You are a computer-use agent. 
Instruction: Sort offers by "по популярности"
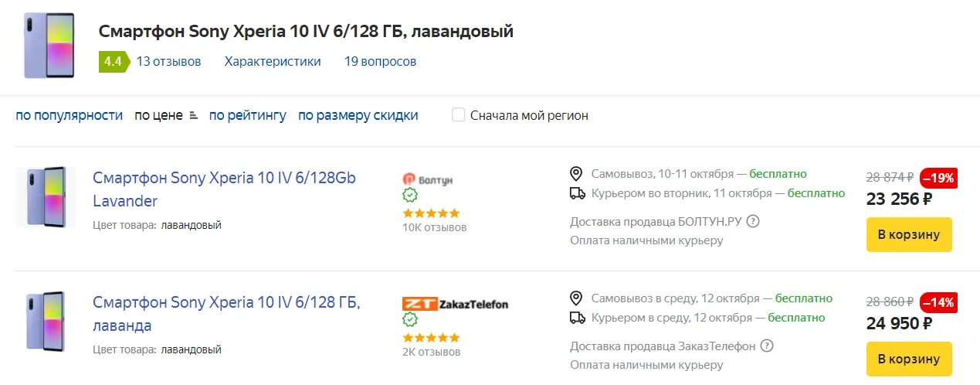[70, 115]
